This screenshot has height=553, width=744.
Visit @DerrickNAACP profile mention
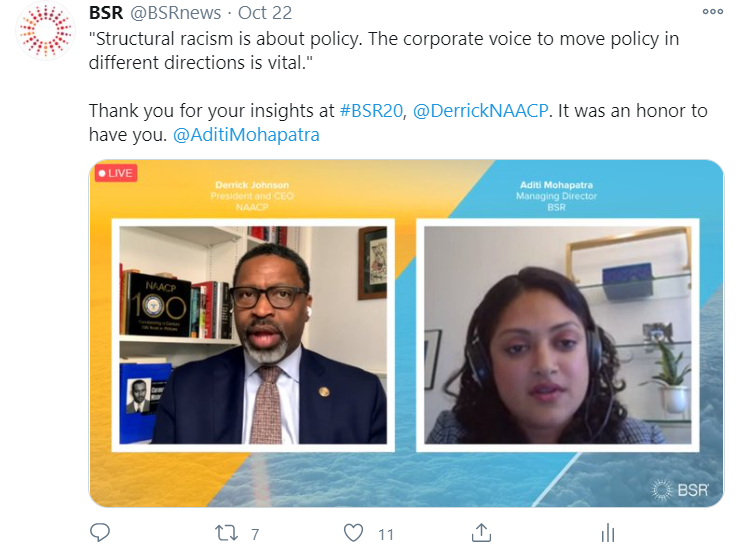480,111
